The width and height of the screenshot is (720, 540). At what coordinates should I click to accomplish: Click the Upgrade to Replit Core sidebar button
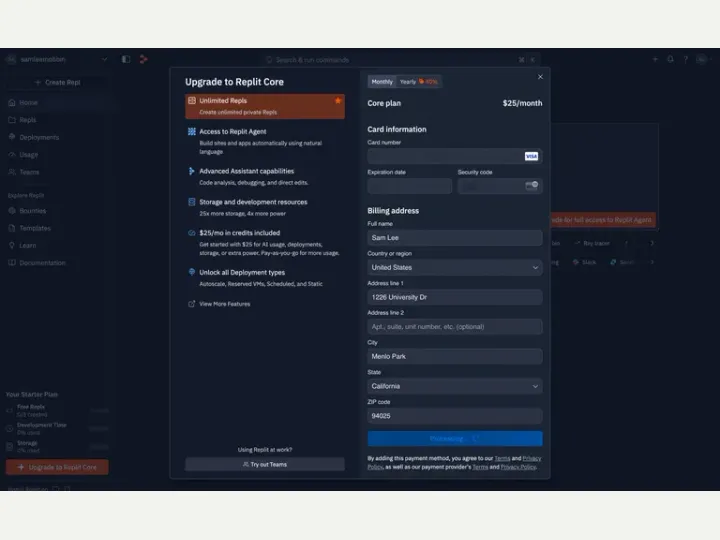[x=57, y=467]
